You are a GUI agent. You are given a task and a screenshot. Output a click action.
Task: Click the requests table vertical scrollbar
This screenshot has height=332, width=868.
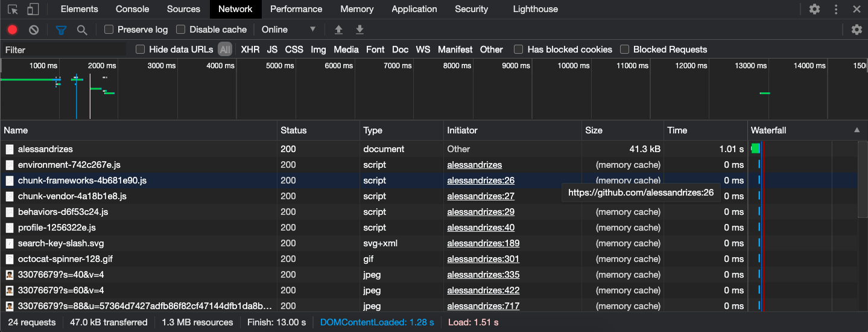[863, 179]
